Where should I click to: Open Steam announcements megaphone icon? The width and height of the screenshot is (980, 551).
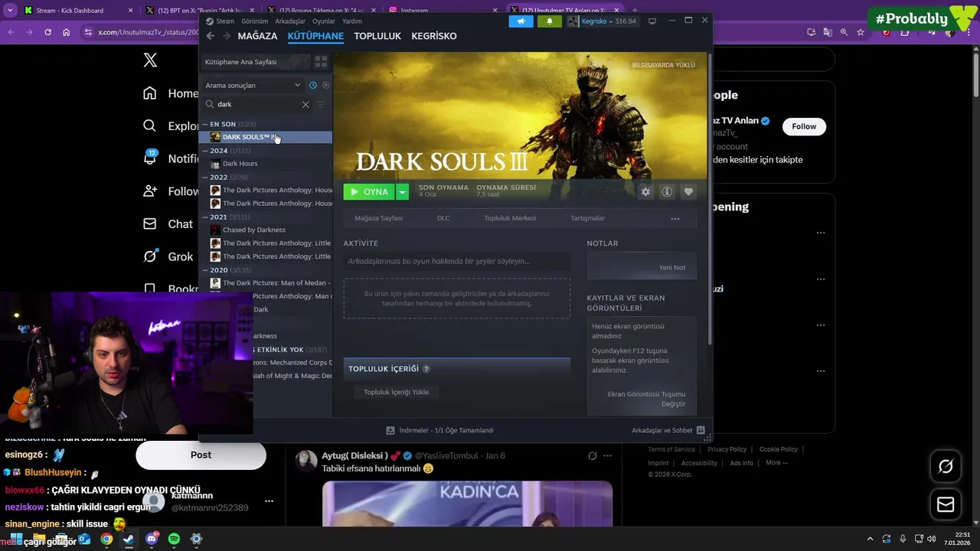pos(521,21)
